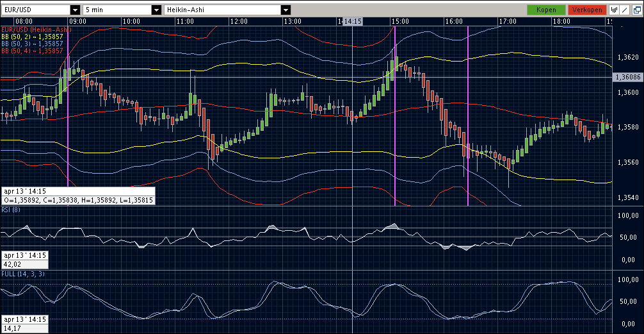Screen dimensions: 644x334
Task: Click the green Kopen button
Action: pyautogui.click(x=546, y=10)
